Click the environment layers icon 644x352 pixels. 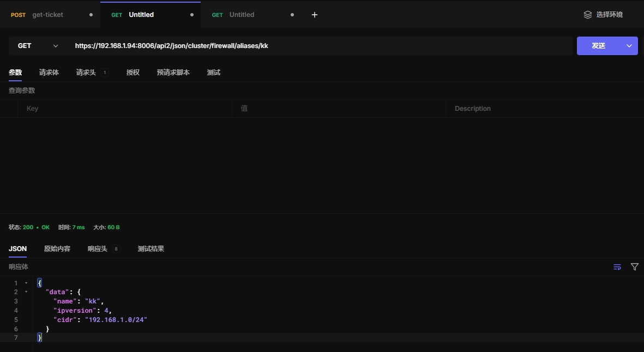point(587,15)
